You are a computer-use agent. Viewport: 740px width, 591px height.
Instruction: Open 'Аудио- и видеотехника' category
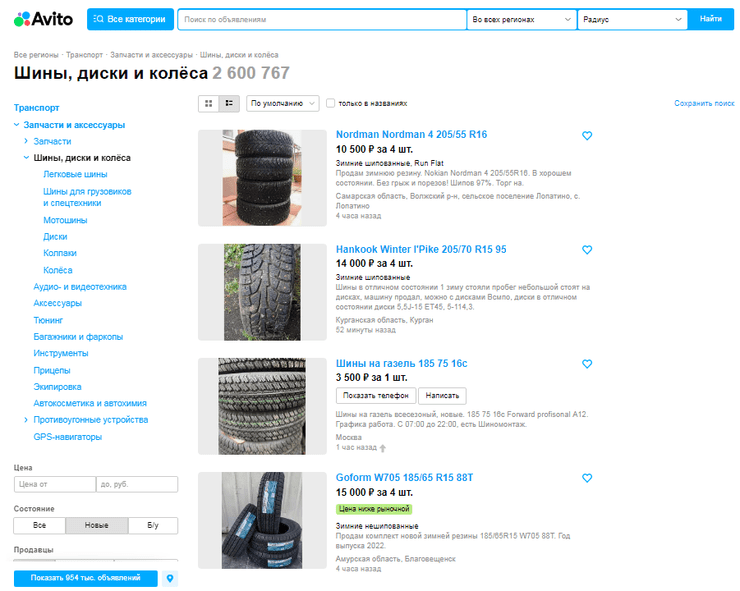(x=80, y=287)
